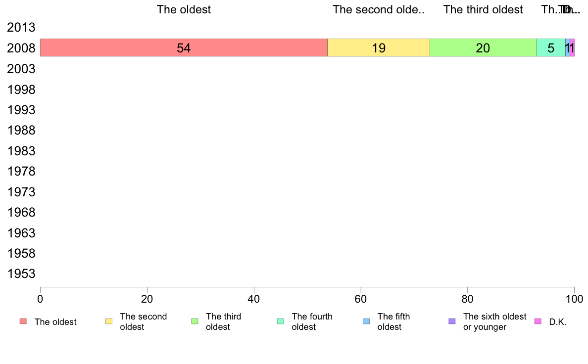Select the yellow bar segment showing 19
Viewport: 588px width, 364px height.
point(379,47)
